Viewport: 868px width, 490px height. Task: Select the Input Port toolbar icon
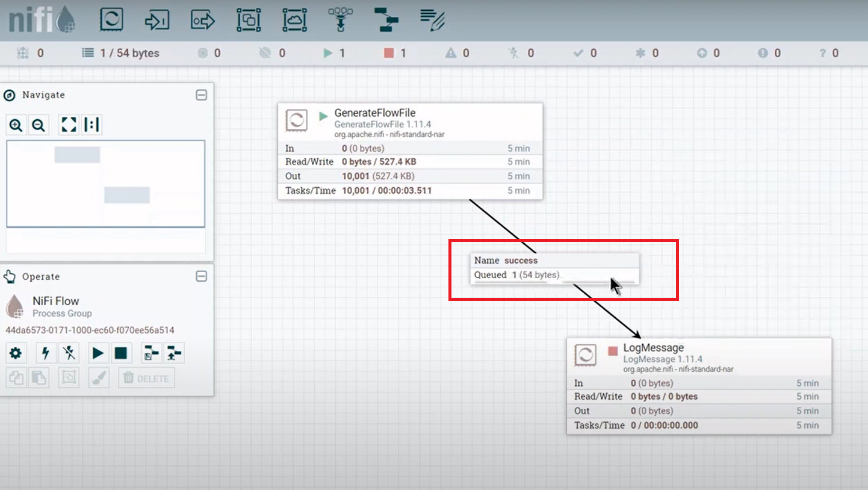[157, 20]
